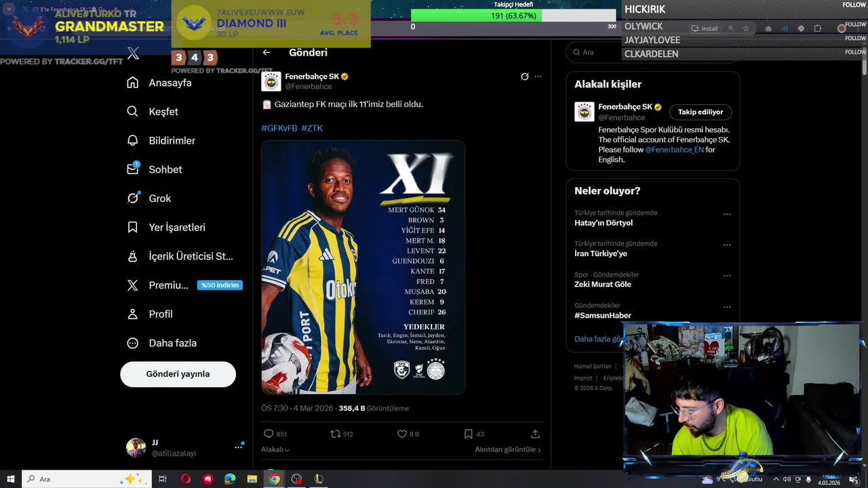Click the repost icon with 512
This screenshot has width=868, height=488.
(335, 434)
